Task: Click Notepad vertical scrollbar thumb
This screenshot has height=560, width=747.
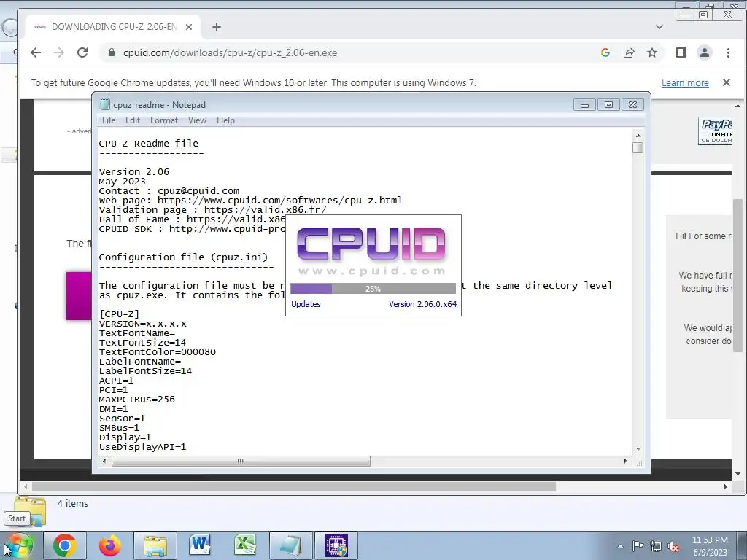Action: [x=638, y=147]
